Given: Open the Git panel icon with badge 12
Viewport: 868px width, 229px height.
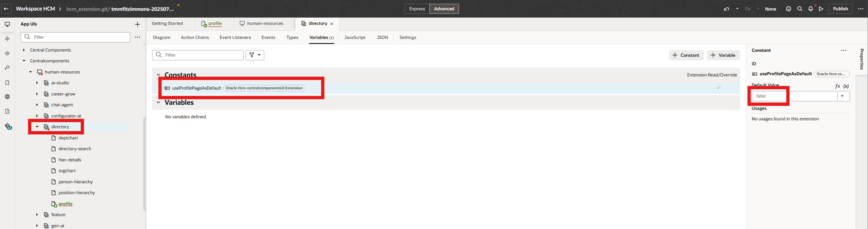Looking at the screenshot, I should point(8,127).
